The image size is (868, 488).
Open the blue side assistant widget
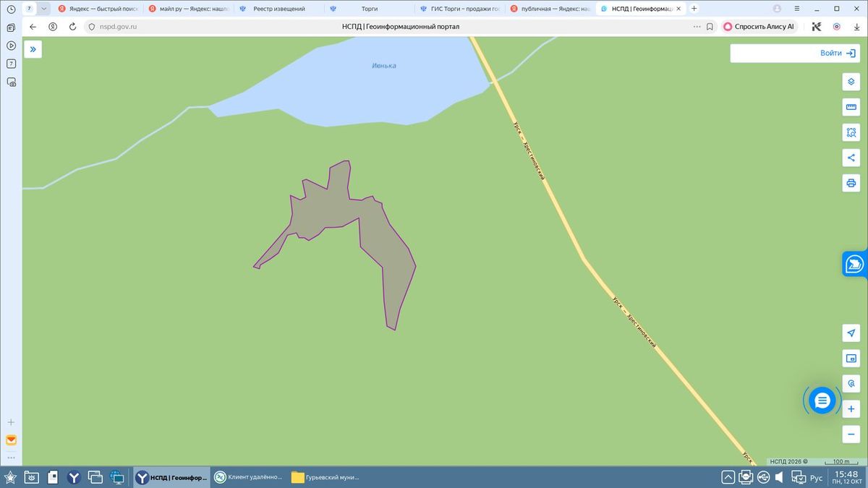point(855,264)
